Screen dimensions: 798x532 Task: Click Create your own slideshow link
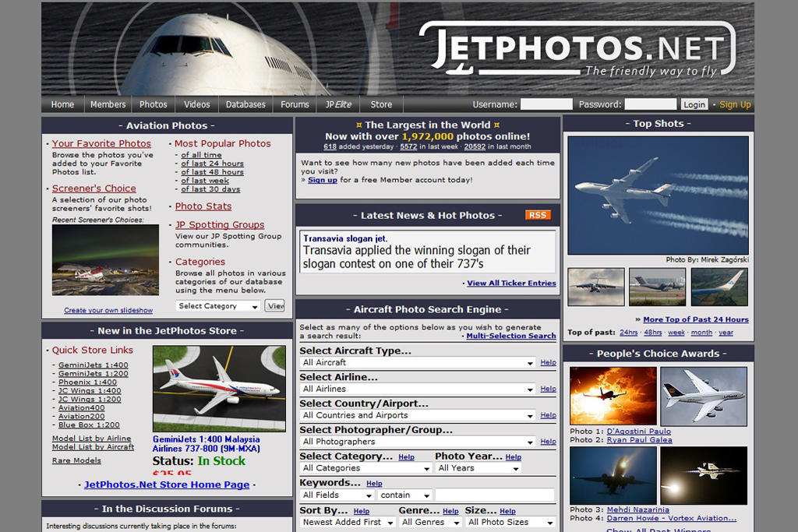coord(108,310)
